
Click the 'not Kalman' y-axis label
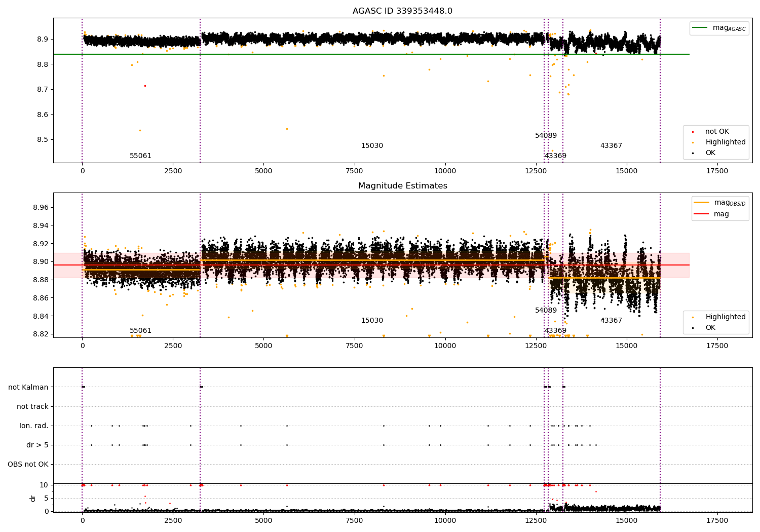tap(28, 388)
